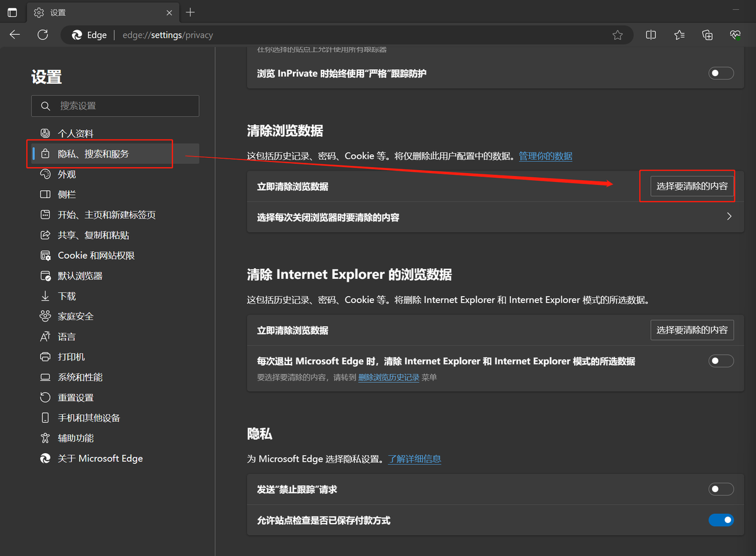Image resolution: width=756 pixels, height=556 pixels.
Task: Click the 语言 language icon
Action: point(45,336)
